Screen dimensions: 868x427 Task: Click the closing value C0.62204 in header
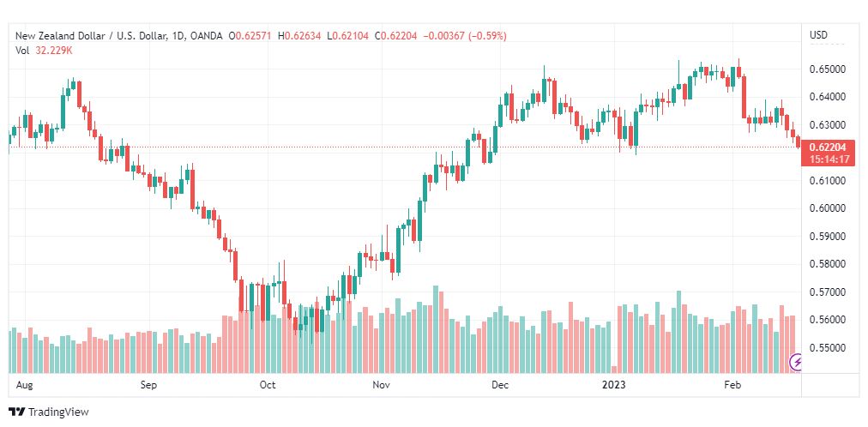click(x=397, y=36)
